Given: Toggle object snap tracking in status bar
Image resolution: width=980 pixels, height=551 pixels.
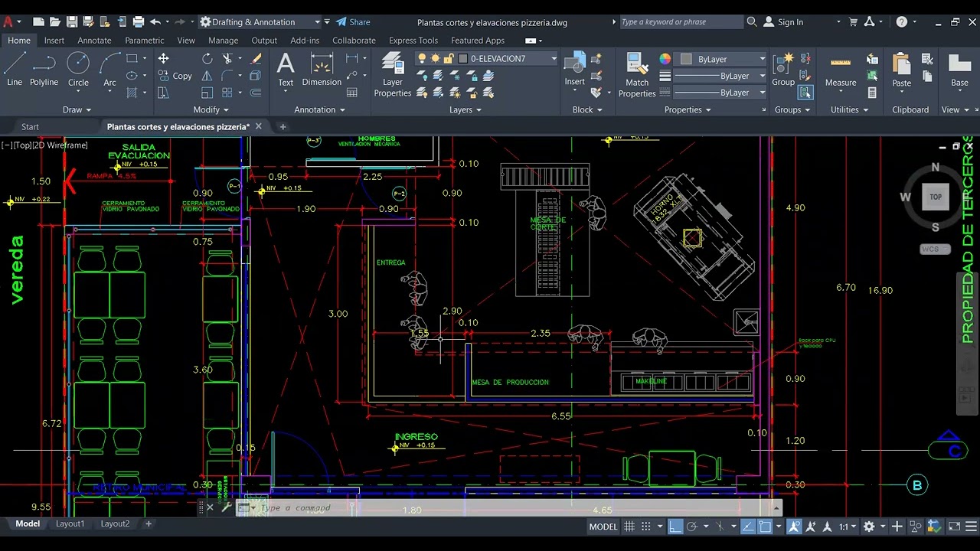Looking at the screenshot, I should tap(747, 527).
